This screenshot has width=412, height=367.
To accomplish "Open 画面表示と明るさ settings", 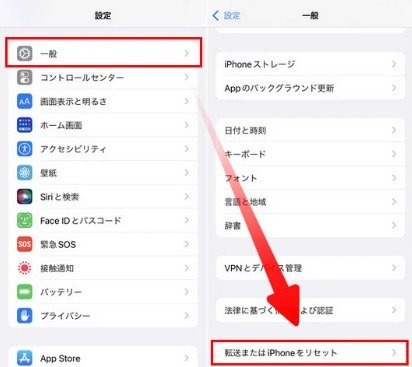I will (73, 102).
